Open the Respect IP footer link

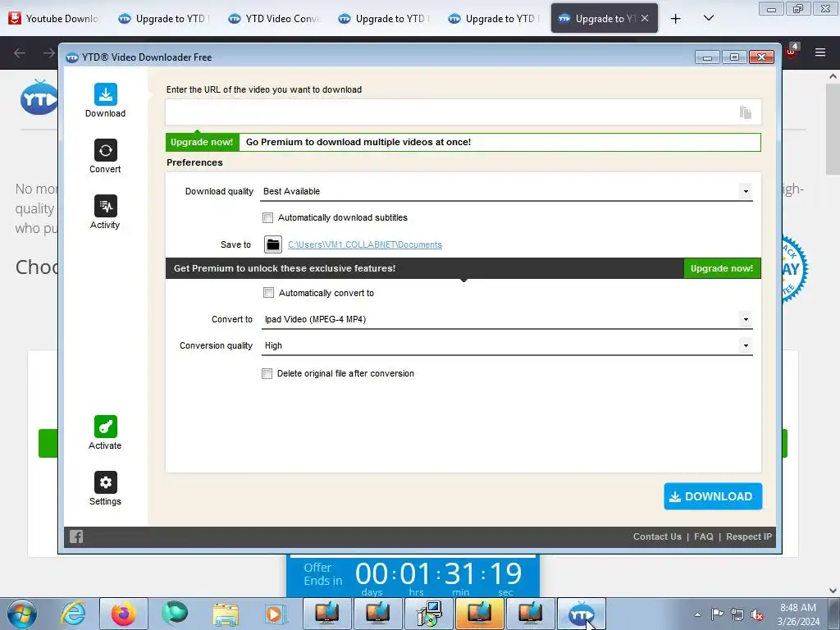(x=749, y=536)
